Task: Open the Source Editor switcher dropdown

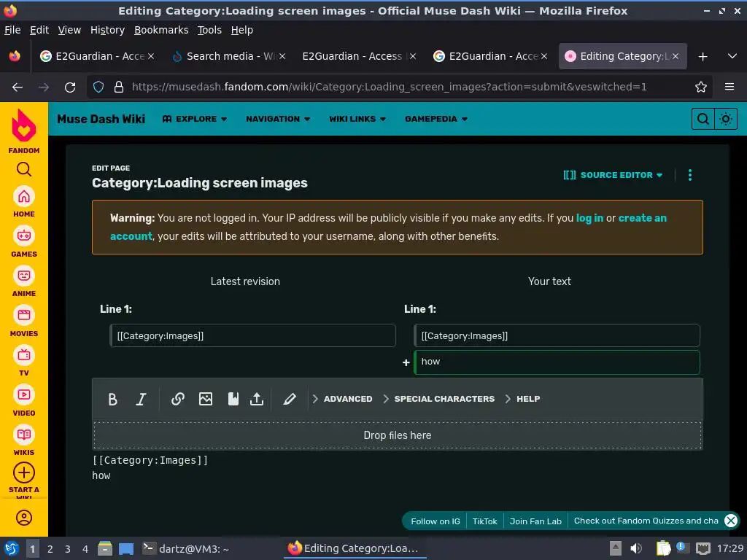Action: [x=613, y=175]
